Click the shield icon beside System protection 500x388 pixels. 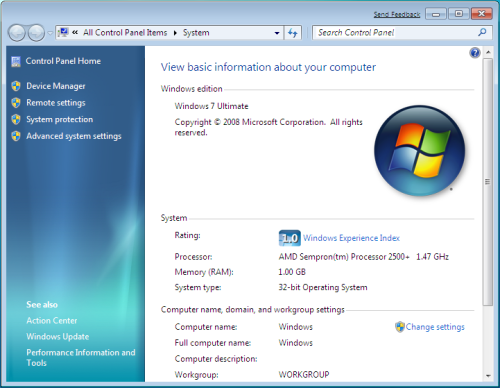point(16,119)
